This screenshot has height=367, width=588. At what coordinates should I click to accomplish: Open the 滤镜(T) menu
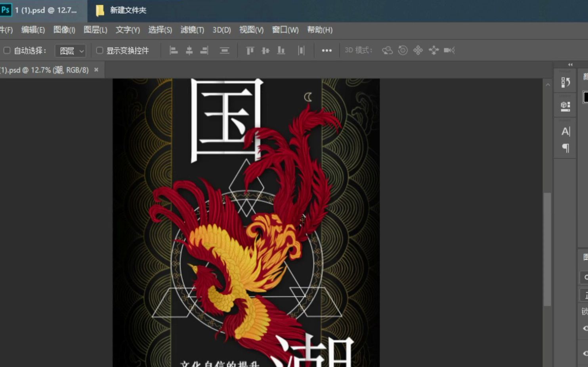[x=192, y=30]
